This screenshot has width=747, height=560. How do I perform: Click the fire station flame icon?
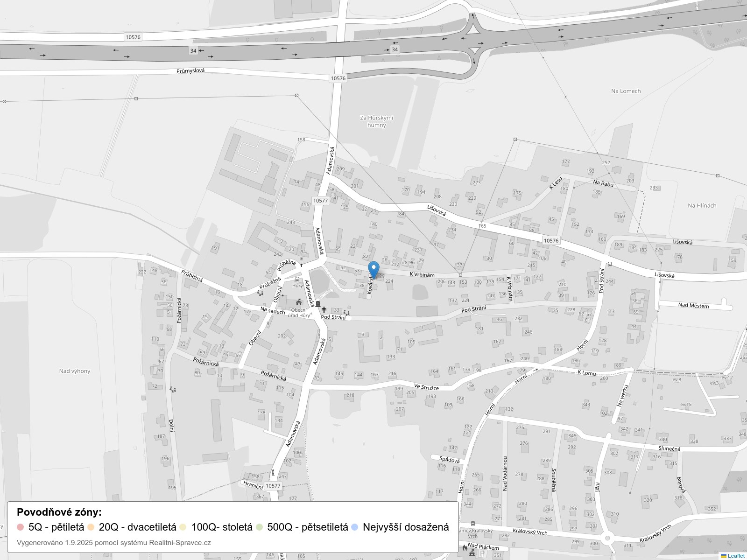[x=465, y=548]
